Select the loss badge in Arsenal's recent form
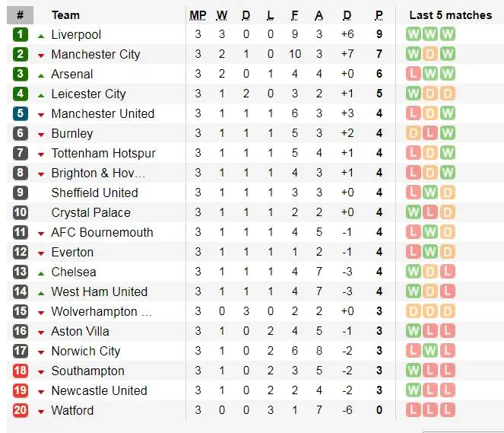This screenshot has height=433, width=504. click(x=414, y=74)
